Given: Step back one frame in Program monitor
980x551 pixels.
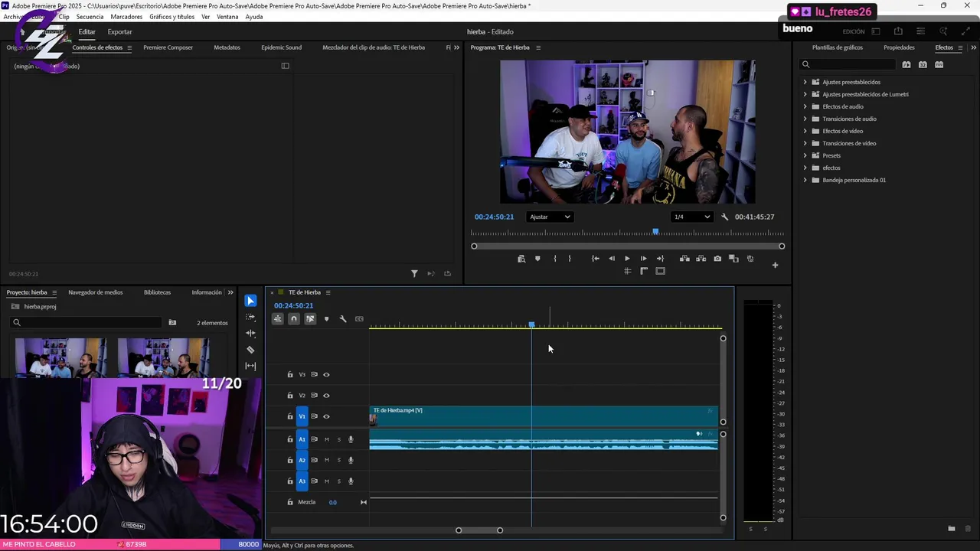Looking at the screenshot, I should (611, 259).
